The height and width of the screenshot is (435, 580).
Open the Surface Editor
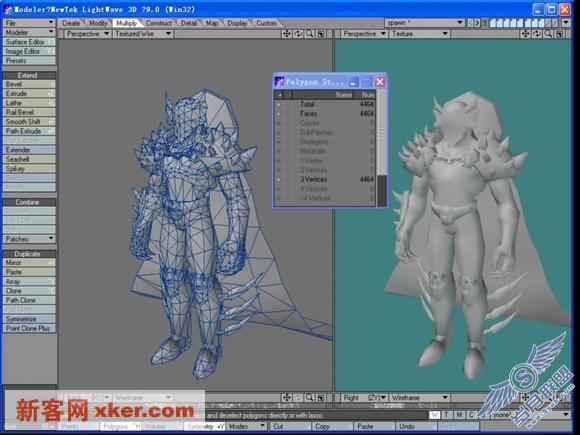coord(29,42)
